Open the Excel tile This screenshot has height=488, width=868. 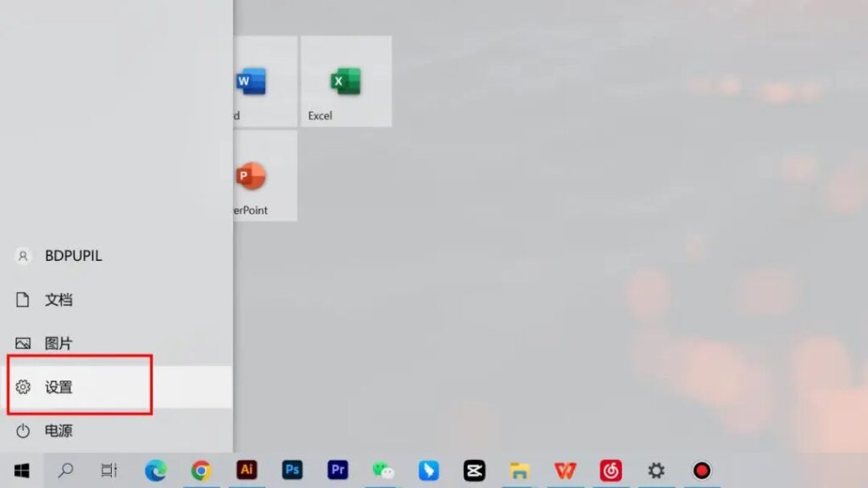[346, 81]
